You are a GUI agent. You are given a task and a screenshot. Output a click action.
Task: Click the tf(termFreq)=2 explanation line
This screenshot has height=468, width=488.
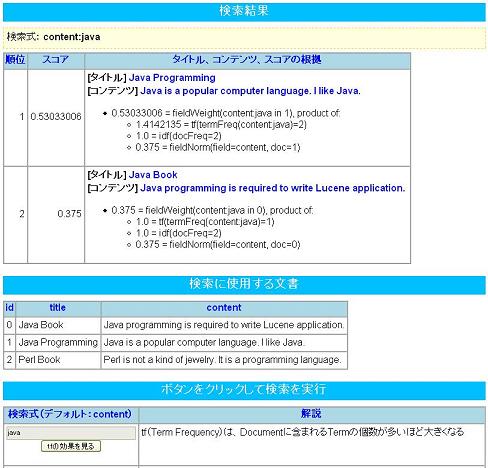pos(221,125)
